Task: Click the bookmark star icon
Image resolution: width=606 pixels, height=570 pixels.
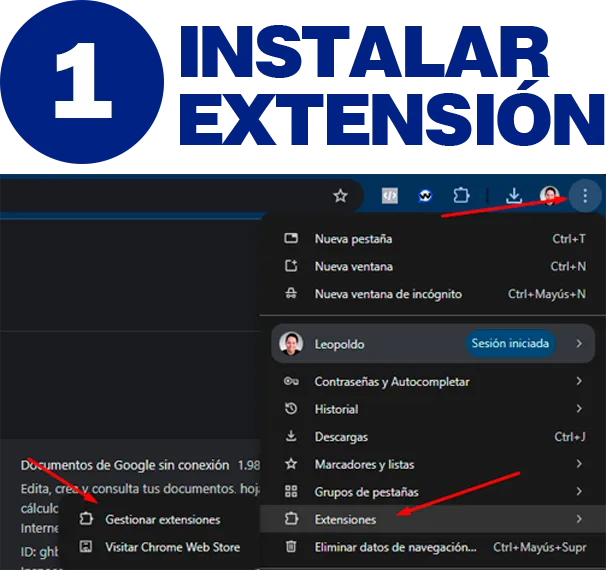Action: click(x=340, y=196)
